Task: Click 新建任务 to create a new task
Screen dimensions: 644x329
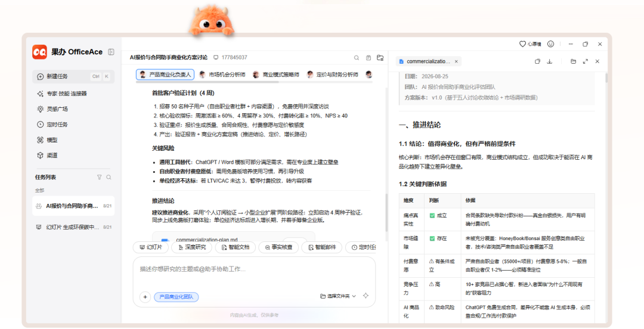Action: point(73,76)
